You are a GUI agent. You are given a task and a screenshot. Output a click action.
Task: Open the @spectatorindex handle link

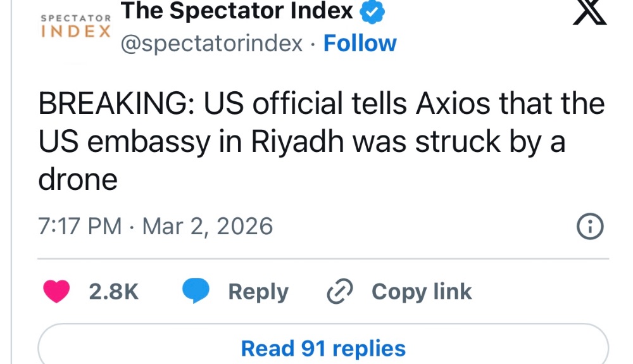(211, 44)
